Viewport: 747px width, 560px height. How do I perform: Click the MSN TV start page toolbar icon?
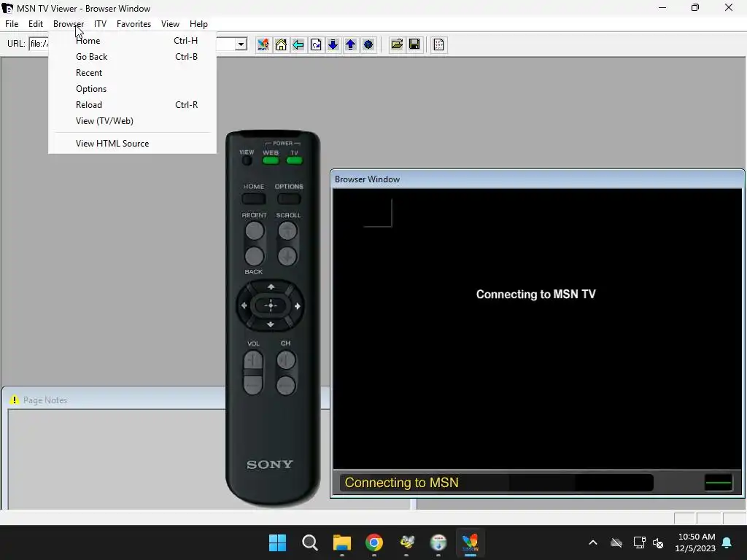coord(263,44)
